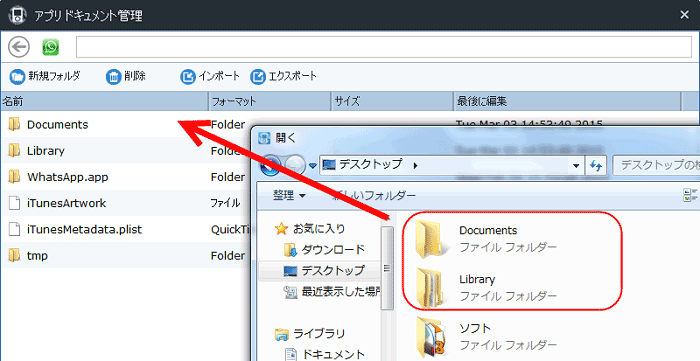Open recent locations dropdown arrow in dialog
The height and width of the screenshot is (361, 700).
[x=312, y=166]
